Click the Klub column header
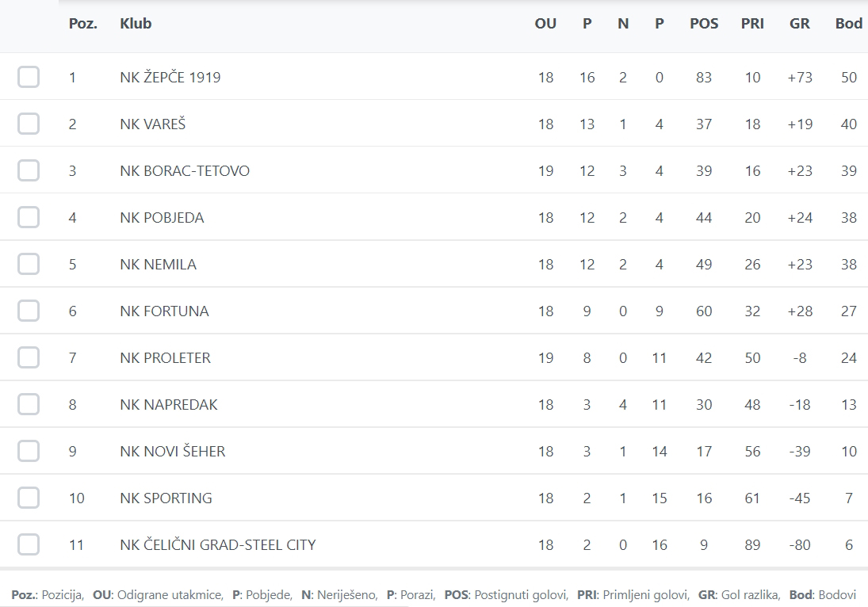Viewport: 868px width, 607px height. pyautogui.click(x=136, y=24)
